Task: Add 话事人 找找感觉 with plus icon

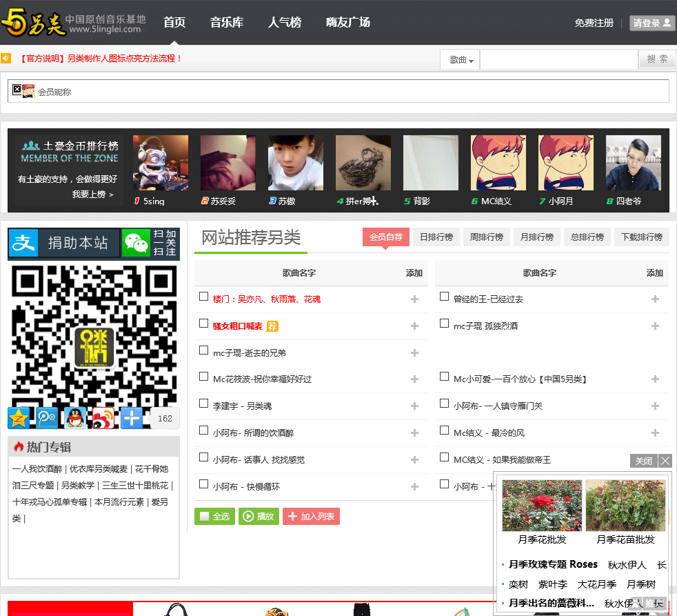Action: pyautogui.click(x=414, y=459)
